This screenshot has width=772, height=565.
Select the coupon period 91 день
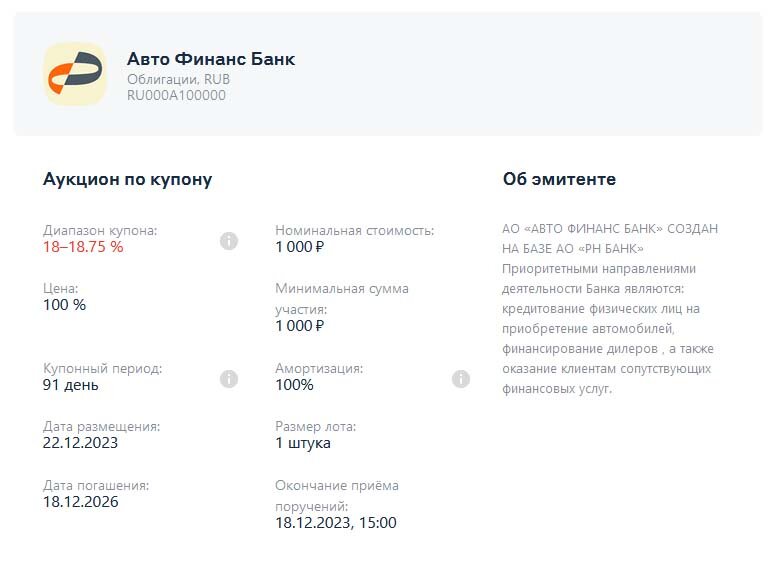coord(70,384)
